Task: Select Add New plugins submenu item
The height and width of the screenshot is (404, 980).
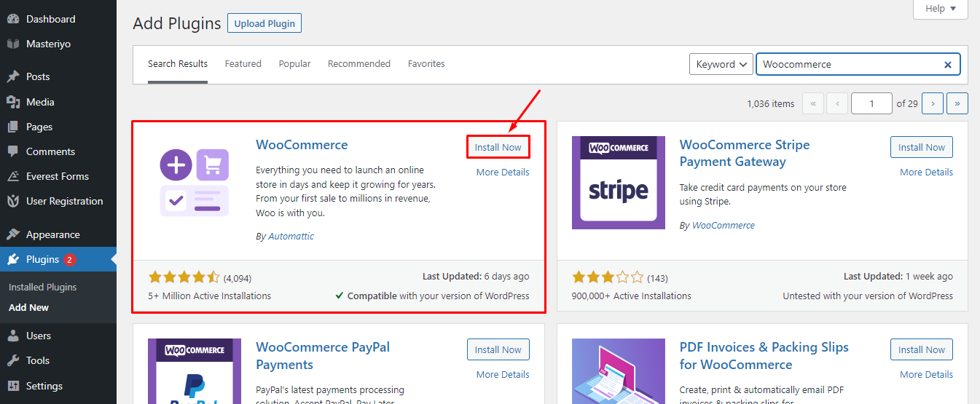Action: pyautogui.click(x=28, y=307)
